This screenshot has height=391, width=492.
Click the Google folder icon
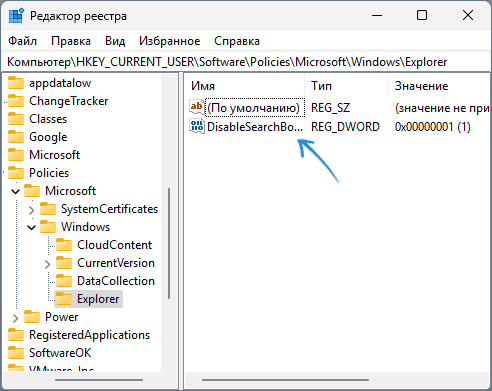coord(16,137)
